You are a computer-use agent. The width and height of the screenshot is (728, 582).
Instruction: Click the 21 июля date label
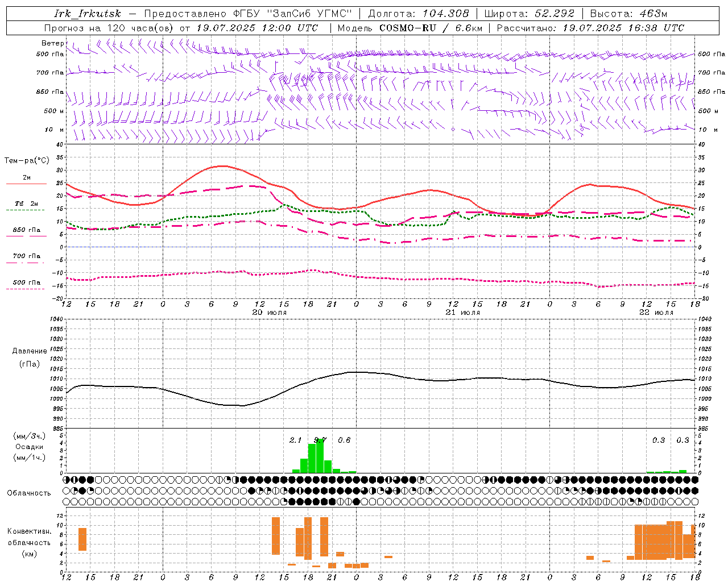[x=462, y=313]
